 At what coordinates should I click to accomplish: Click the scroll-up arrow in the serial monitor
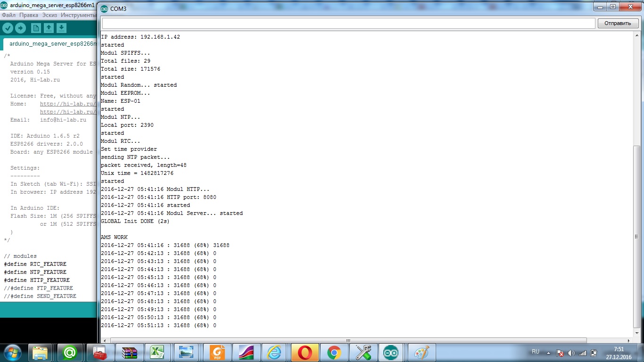637,36
